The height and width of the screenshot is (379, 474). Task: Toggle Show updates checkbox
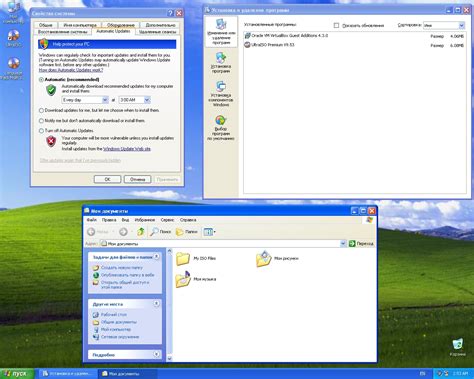336,25
